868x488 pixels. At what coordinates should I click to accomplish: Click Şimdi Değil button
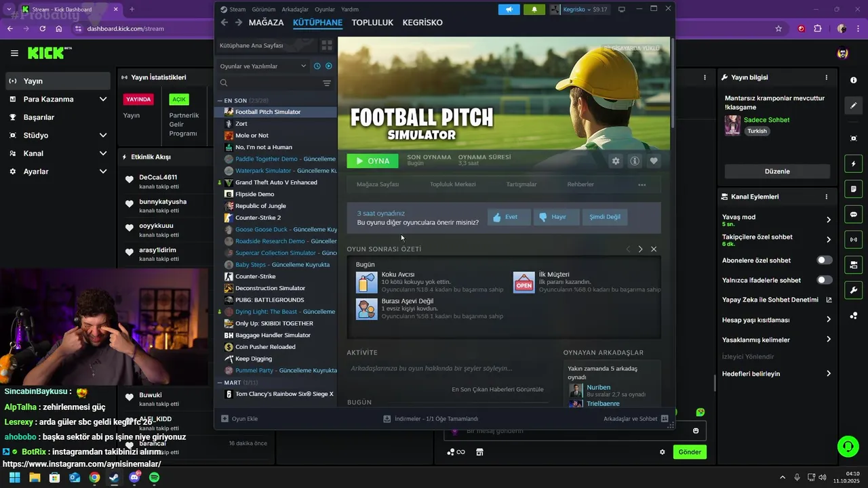coord(605,217)
